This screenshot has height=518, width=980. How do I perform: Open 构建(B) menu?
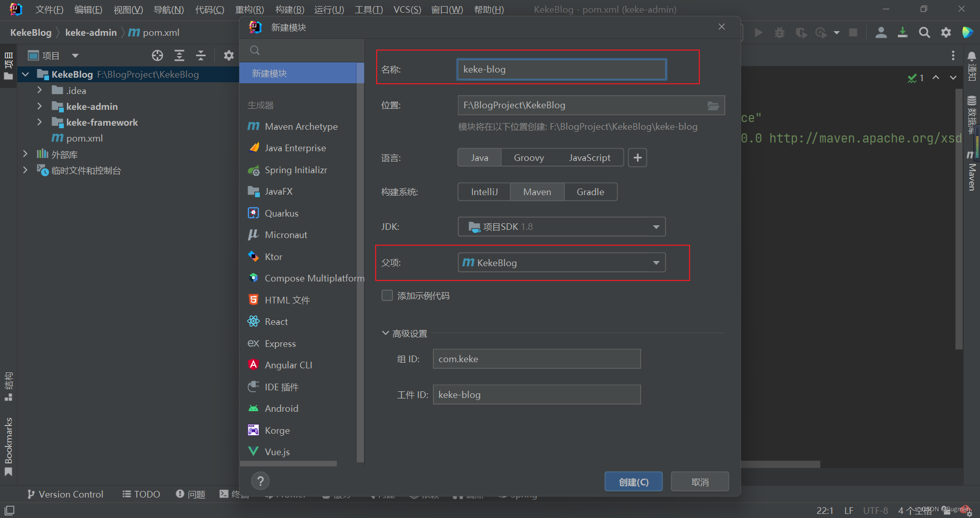pyautogui.click(x=289, y=10)
